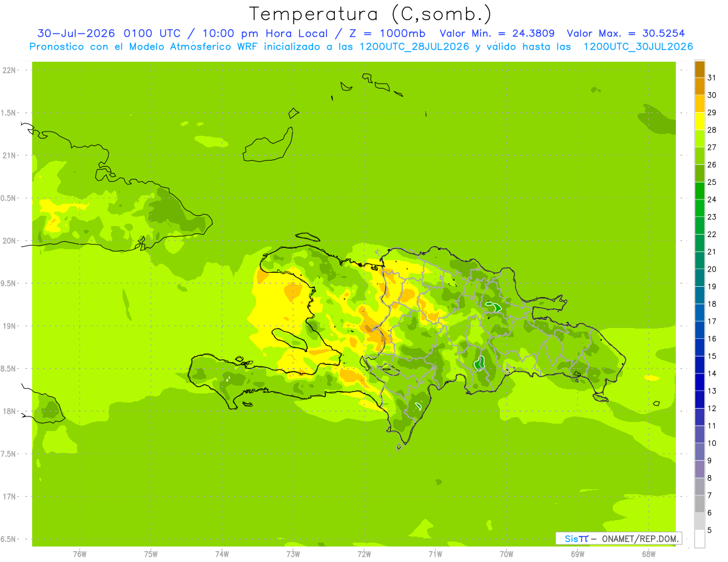Screen dimensions: 728x562
Task: Click the latitude label 20N
Action: click(9, 241)
